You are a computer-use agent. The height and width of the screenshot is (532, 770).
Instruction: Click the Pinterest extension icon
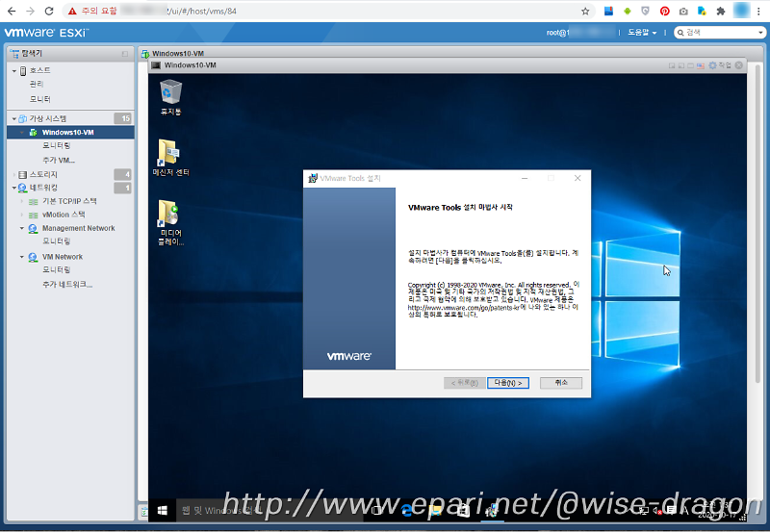click(664, 11)
